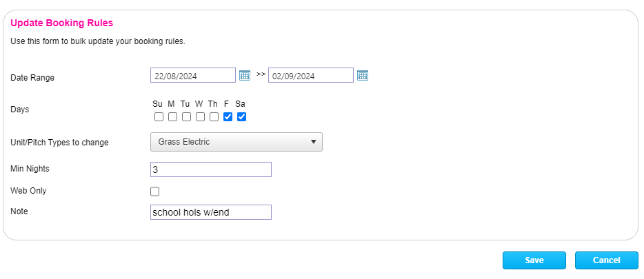Click the Web Only label text
Viewport: 644px width, 279px height.
click(x=29, y=191)
